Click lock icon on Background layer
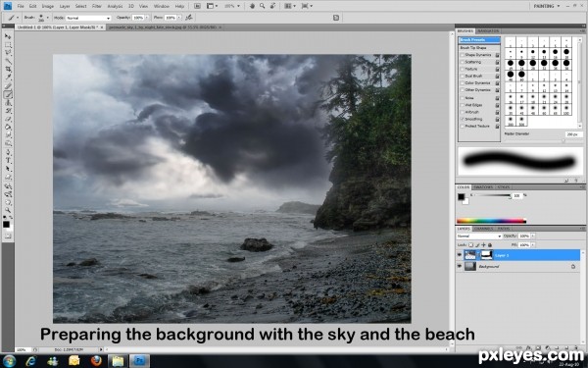 [x=573, y=266]
